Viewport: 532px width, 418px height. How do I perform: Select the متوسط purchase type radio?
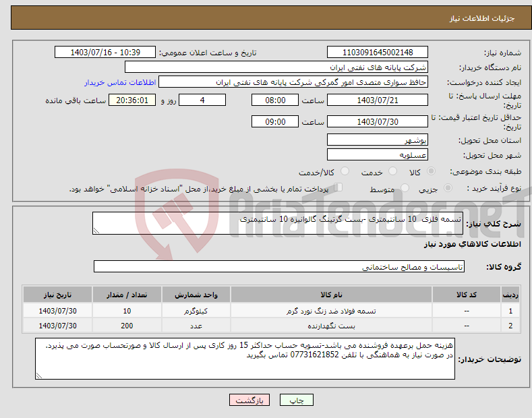(405, 187)
